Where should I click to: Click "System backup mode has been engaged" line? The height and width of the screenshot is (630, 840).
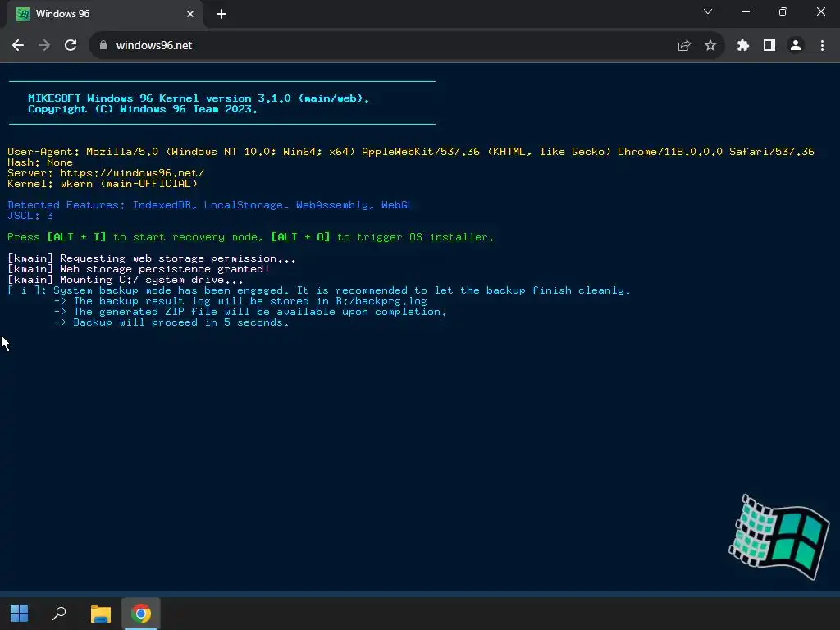(319, 290)
